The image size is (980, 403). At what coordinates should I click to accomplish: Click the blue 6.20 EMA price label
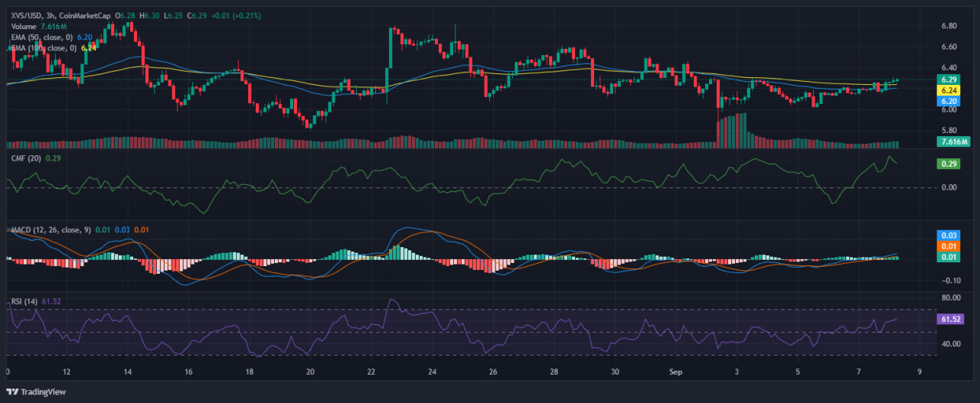click(949, 101)
